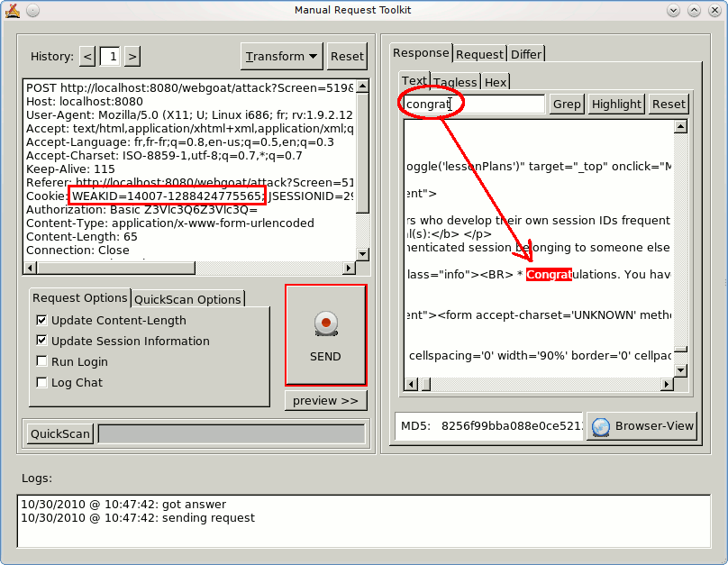728x565 pixels.
Task: Click the SEND request button
Action: pos(325,335)
